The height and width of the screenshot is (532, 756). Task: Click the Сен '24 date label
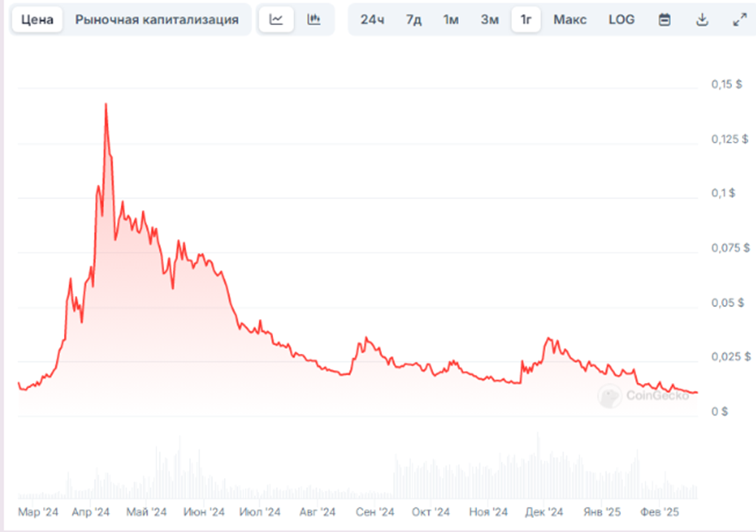[375, 512]
